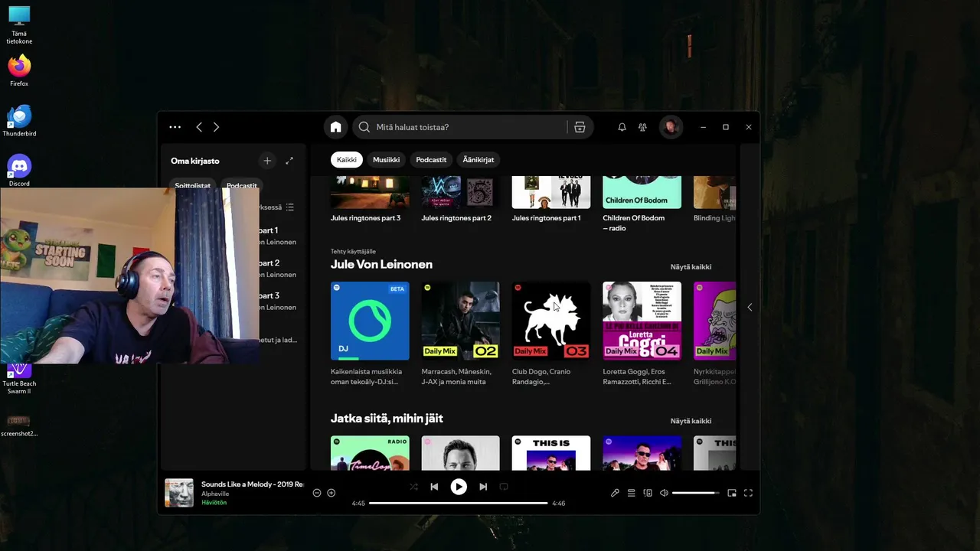Open the This Is playlist cover

[551, 453]
